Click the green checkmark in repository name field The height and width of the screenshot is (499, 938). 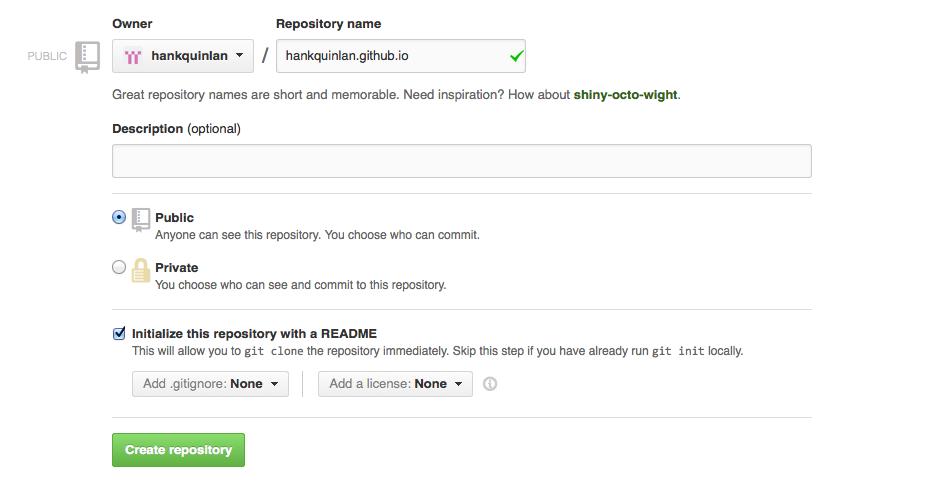point(516,56)
